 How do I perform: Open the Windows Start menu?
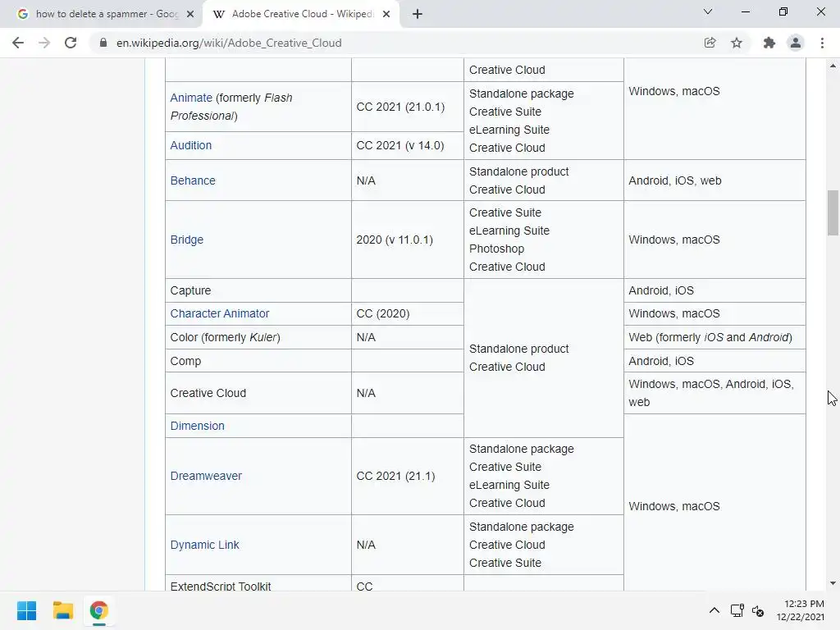[x=26, y=610]
